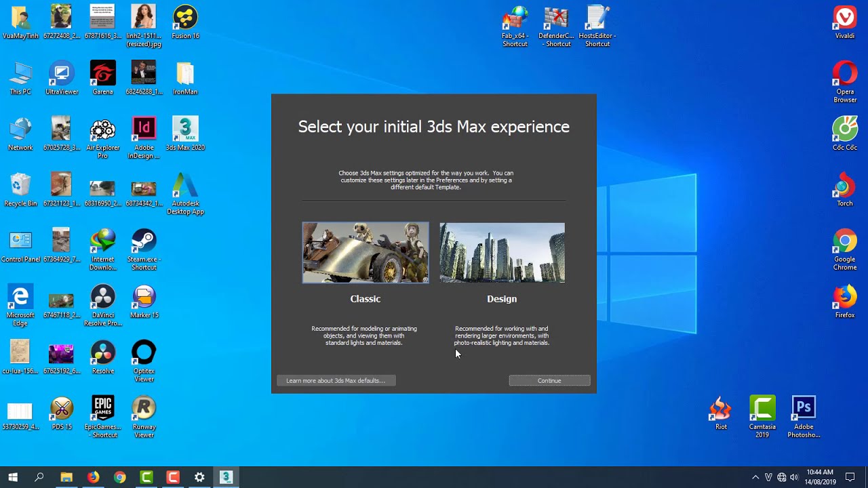Click the taskbar search icon

[x=39, y=477]
